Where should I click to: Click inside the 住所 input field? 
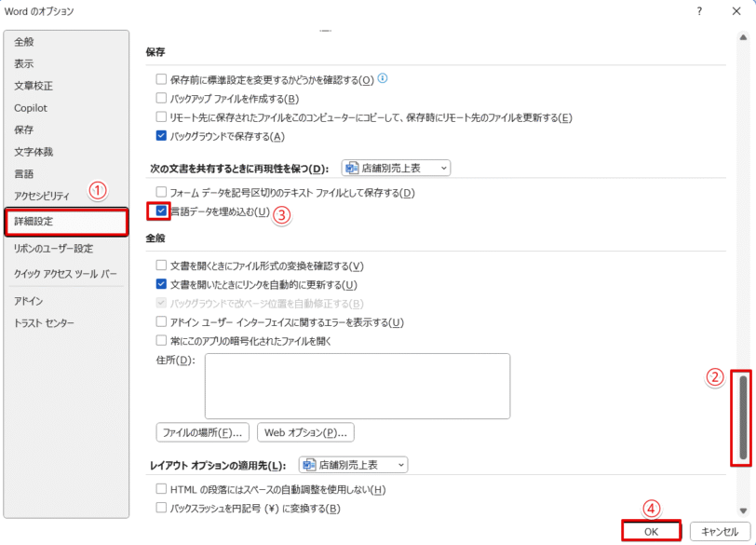click(x=358, y=386)
